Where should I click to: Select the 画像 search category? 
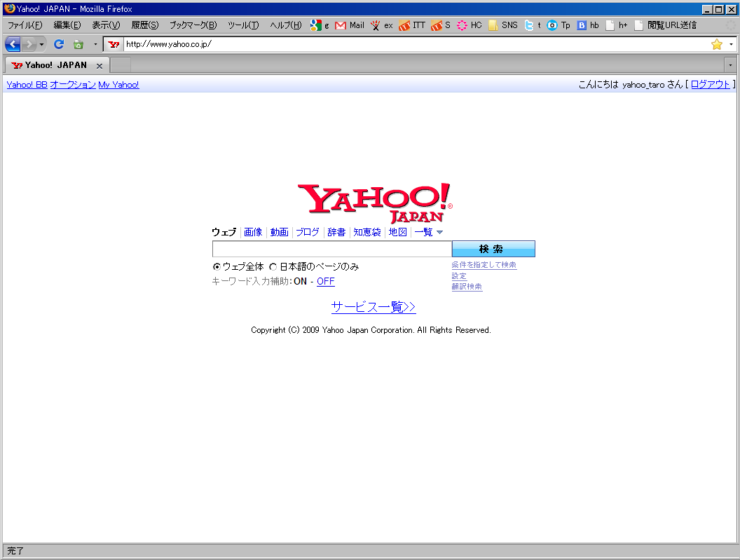(253, 232)
